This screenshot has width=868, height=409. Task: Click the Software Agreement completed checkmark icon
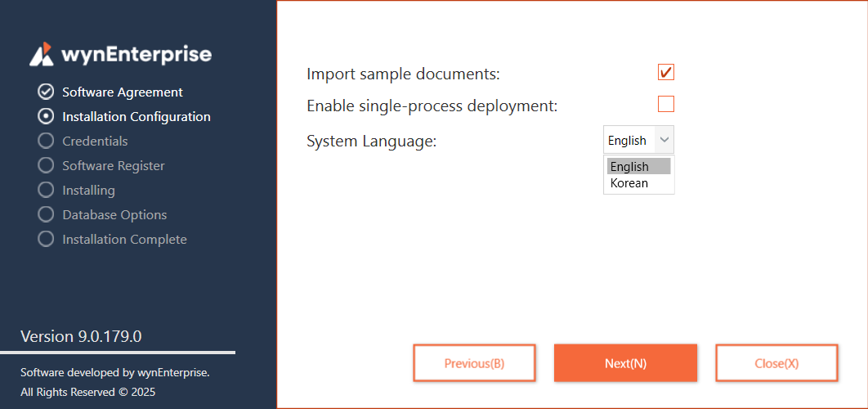click(46, 92)
